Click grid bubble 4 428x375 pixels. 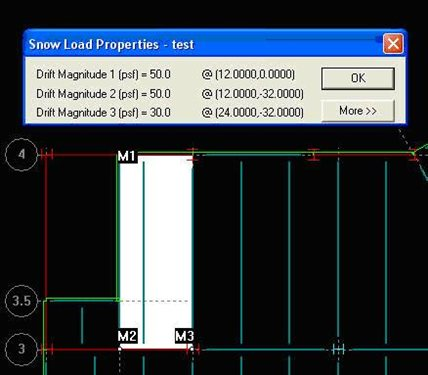coord(22,155)
